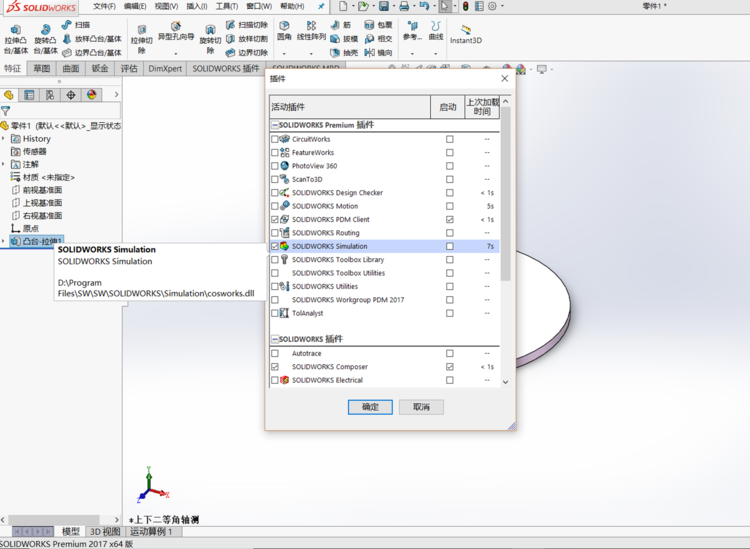Click the 拉伸凸台/基体 extrude boss tool
This screenshot has width=750, height=549.
16,39
